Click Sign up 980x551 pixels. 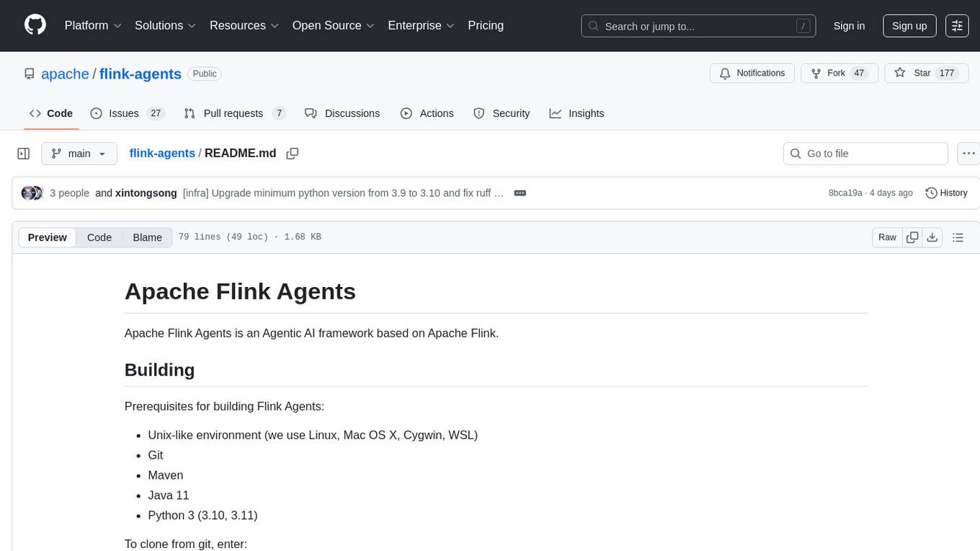click(x=909, y=26)
